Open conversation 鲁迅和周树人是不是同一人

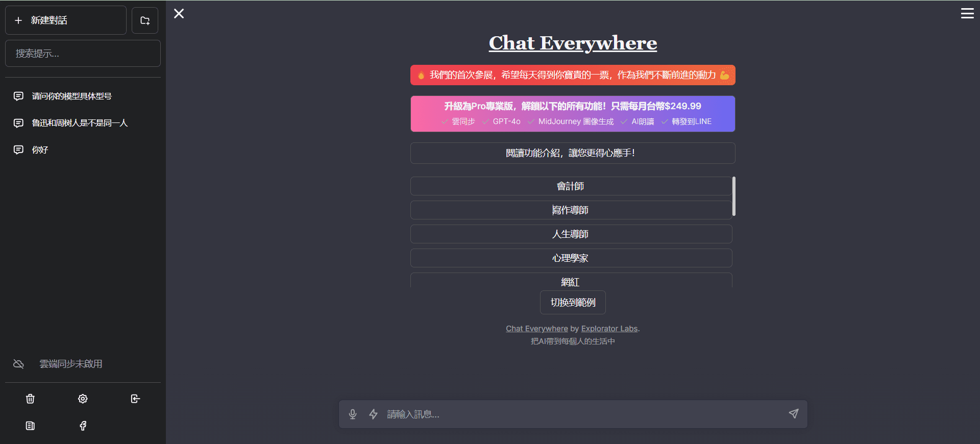83,123
